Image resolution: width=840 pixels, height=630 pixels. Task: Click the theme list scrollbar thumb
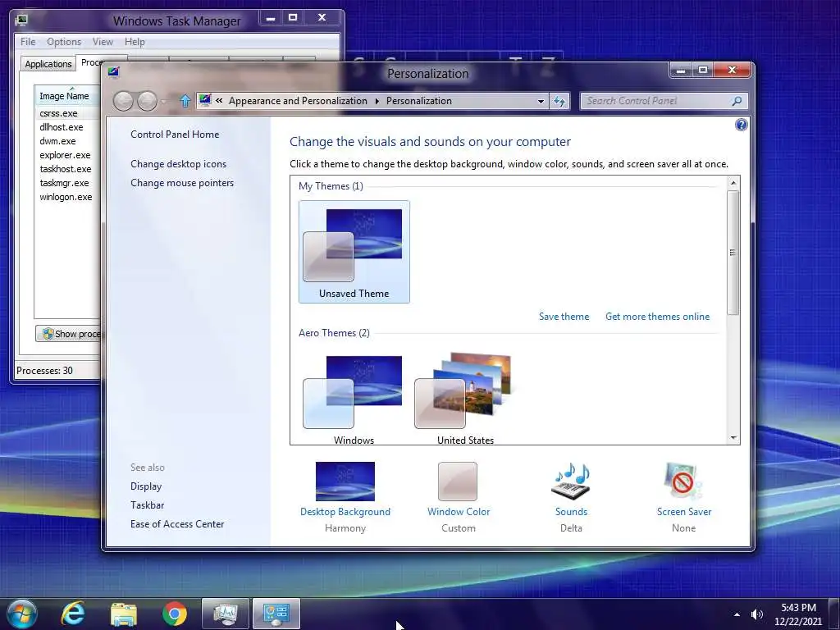733,253
